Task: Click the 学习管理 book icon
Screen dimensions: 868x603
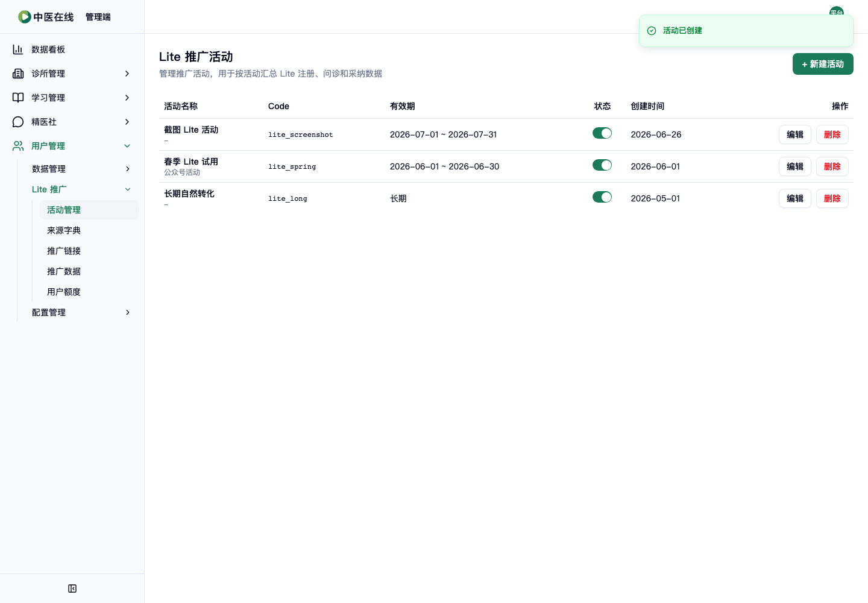Action: [x=18, y=98]
